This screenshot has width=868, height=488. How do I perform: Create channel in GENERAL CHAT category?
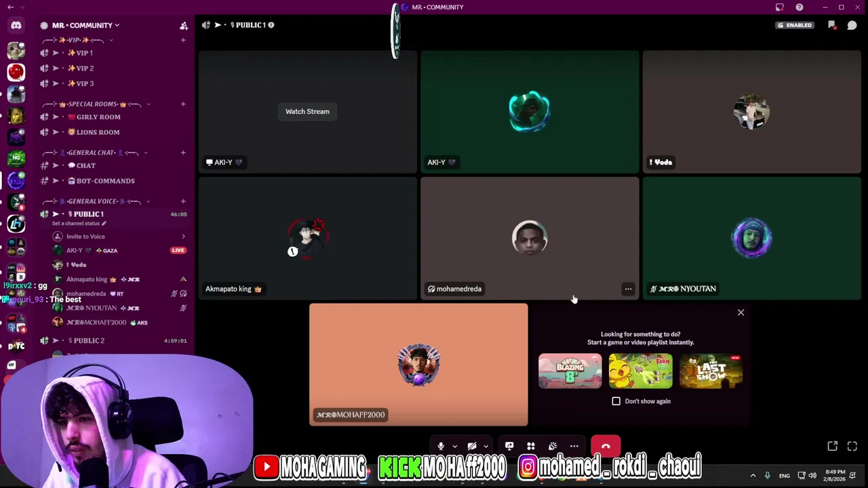[x=183, y=152]
